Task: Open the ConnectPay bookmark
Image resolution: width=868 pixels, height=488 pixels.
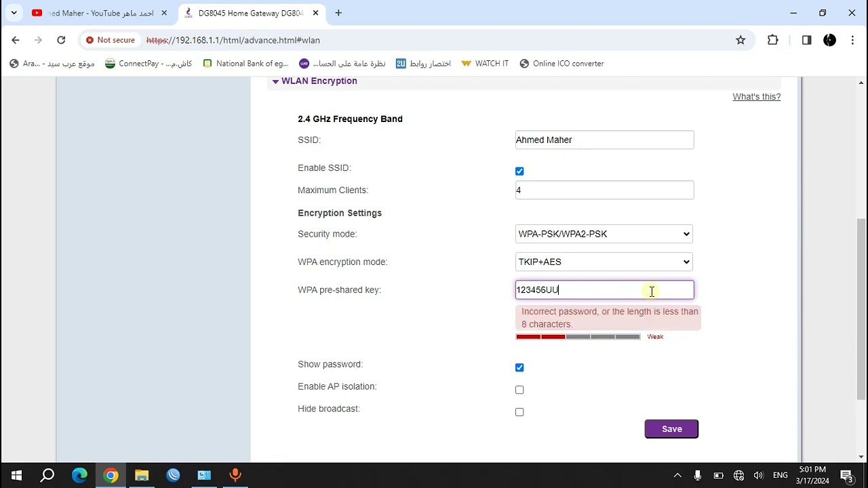Action: (149, 64)
